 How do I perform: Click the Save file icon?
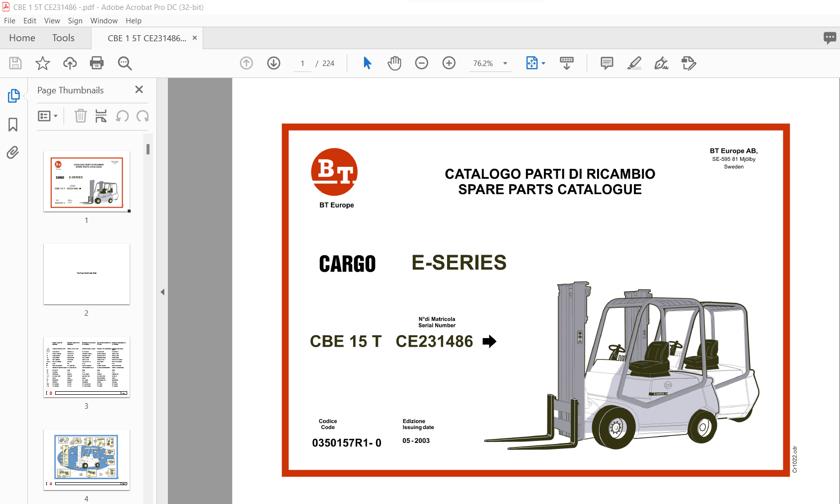point(15,63)
